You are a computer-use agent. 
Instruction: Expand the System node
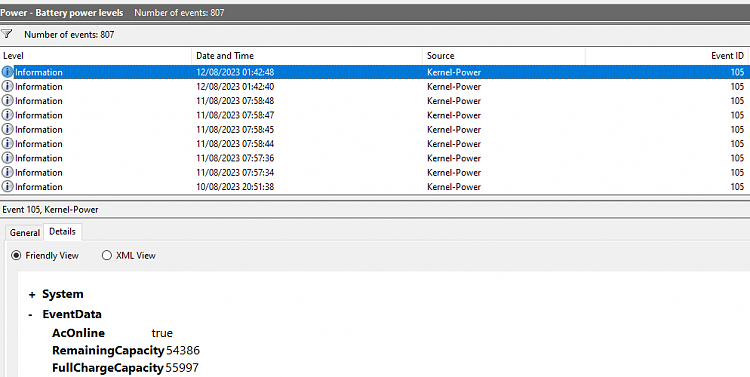click(x=32, y=295)
